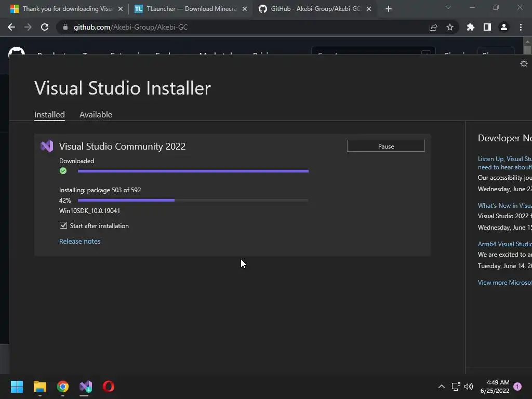The width and height of the screenshot is (532, 399).
Task: Go back in Chrome browser
Action: pyautogui.click(x=11, y=27)
